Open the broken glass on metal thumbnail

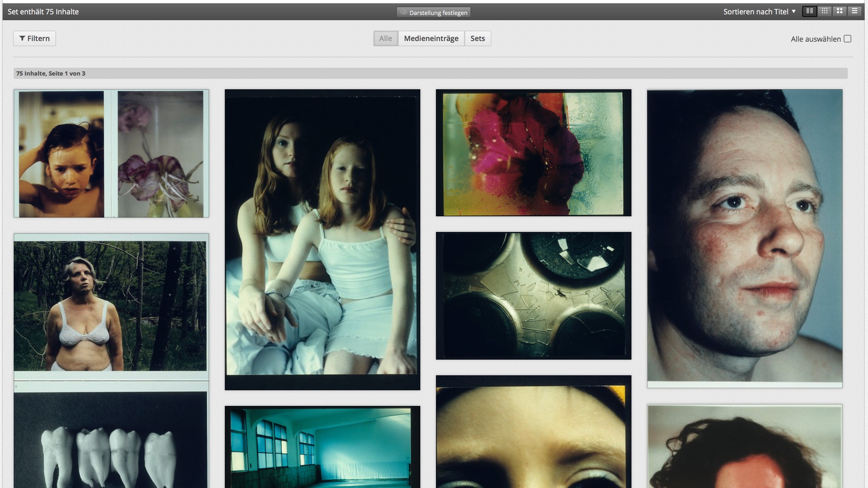click(533, 295)
